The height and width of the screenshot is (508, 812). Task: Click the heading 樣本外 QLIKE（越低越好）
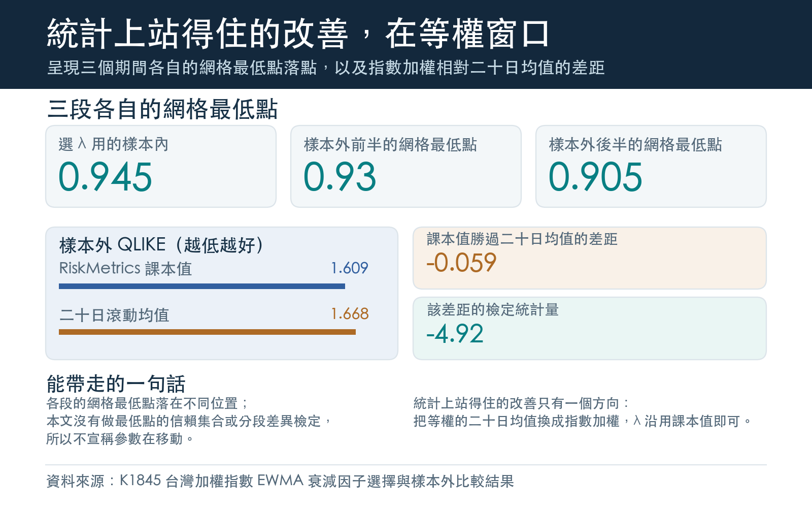[x=162, y=245]
